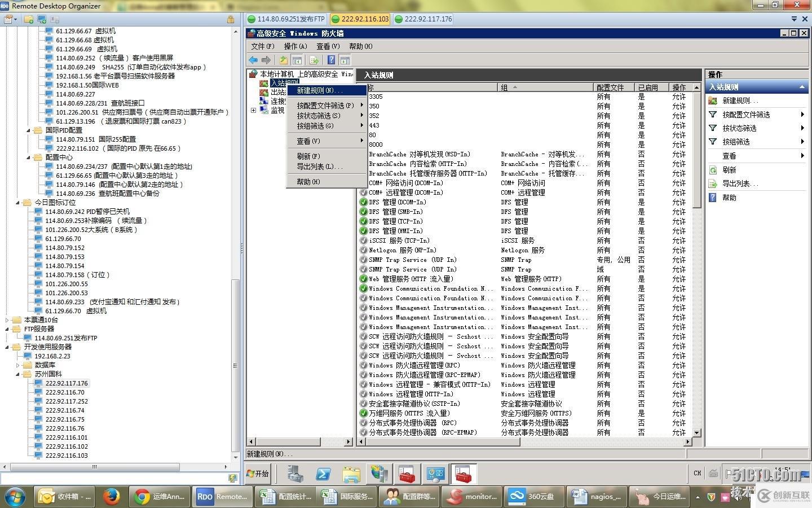Click the 刷新 icon in actions pane
The height and width of the screenshot is (508, 812).
click(x=713, y=170)
